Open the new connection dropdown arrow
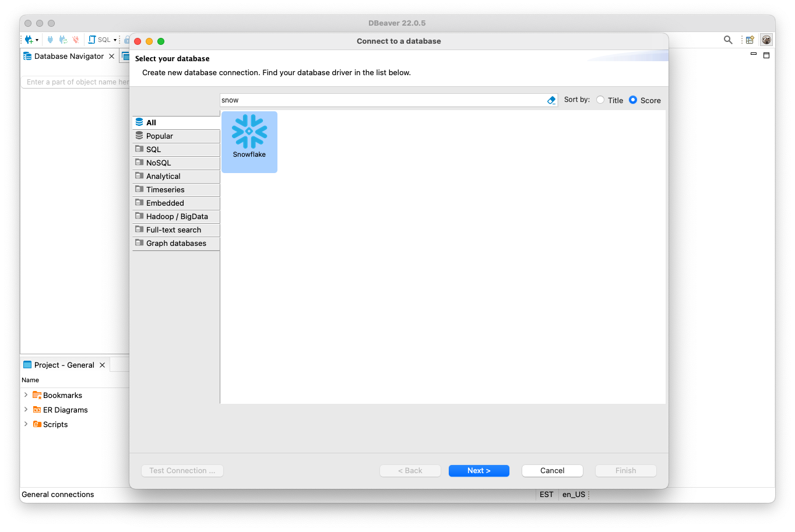Screen dimensions: 795x532 37,40
